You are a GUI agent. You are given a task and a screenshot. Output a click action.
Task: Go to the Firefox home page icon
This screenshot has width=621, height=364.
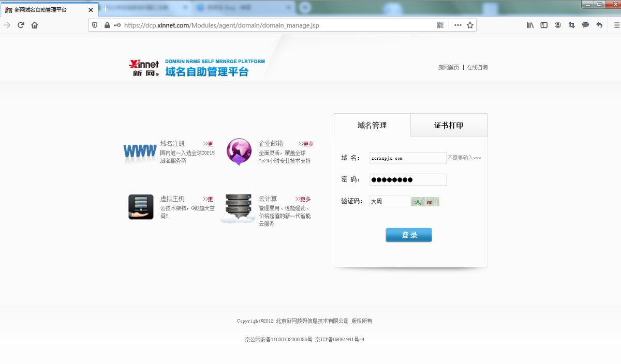35,25
